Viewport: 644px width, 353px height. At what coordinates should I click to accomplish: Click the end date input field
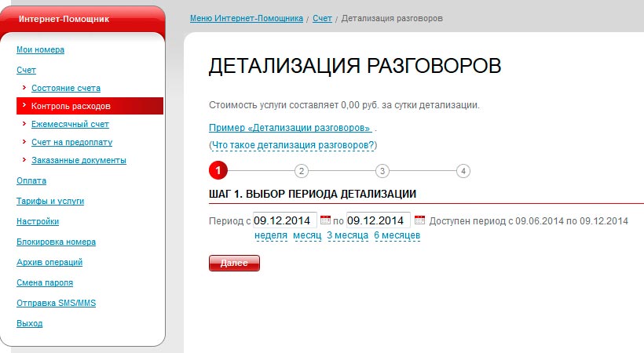379,220
